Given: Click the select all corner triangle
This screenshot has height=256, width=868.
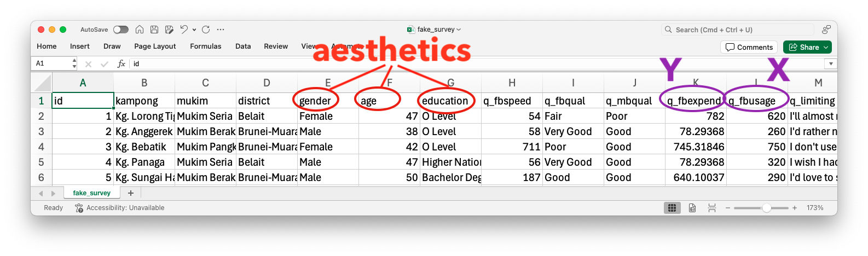Looking at the screenshot, I should 42,83.
